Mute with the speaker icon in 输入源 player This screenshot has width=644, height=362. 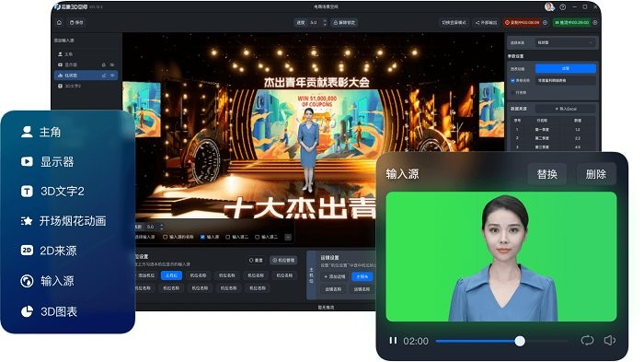pos(609,340)
